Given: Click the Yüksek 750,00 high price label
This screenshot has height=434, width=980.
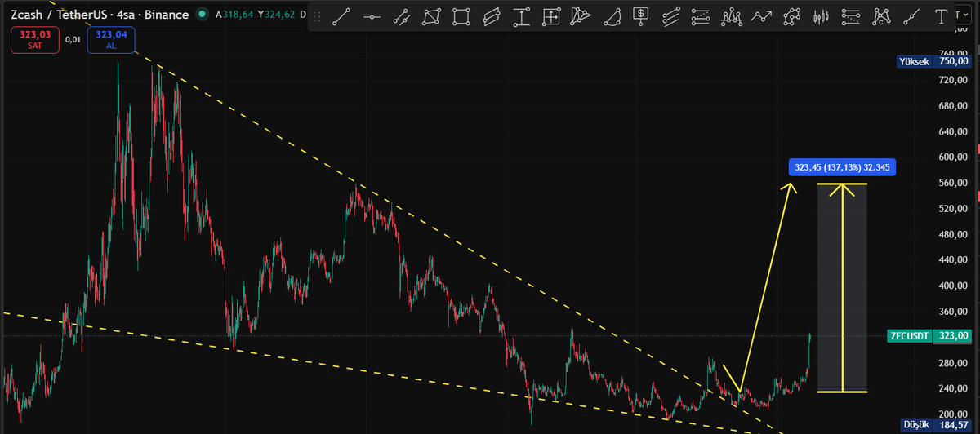Looking at the screenshot, I should (x=933, y=61).
